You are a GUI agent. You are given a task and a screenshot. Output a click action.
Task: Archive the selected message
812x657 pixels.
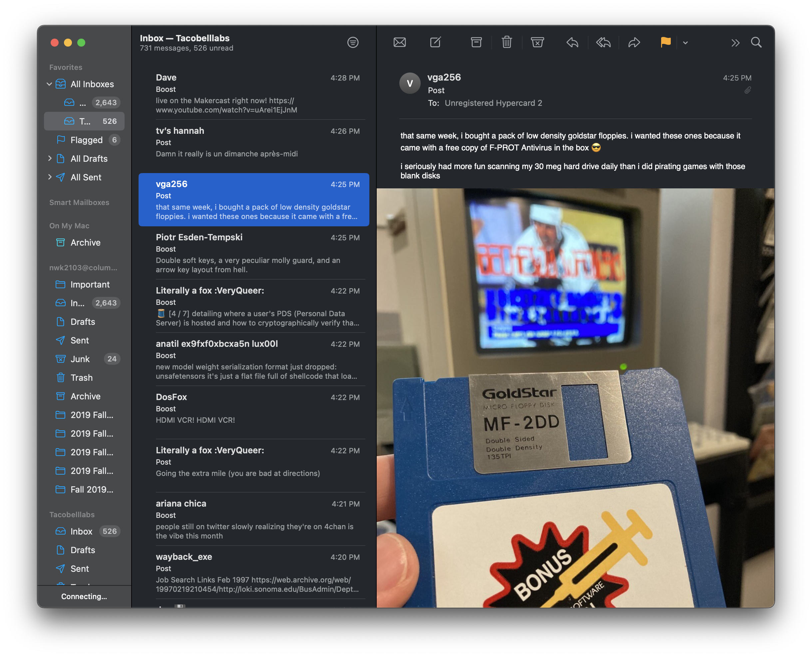[476, 42]
